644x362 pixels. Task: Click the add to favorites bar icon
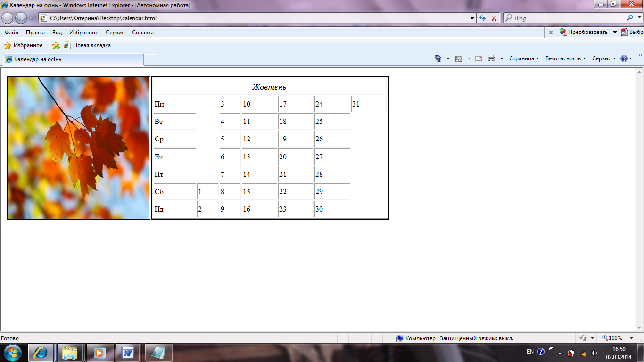[x=56, y=45]
